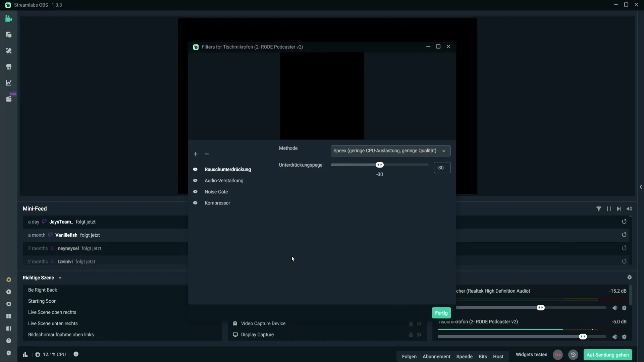This screenshot has height=362, width=644.
Task: Open Realtek audio source settings gear
Action: (x=624, y=308)
